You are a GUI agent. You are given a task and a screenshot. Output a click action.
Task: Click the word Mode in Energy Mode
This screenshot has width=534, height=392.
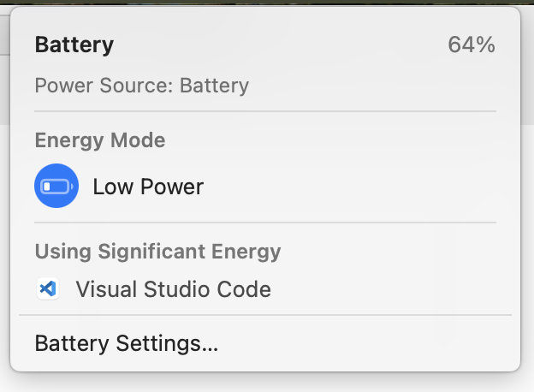tap(138, 140)
